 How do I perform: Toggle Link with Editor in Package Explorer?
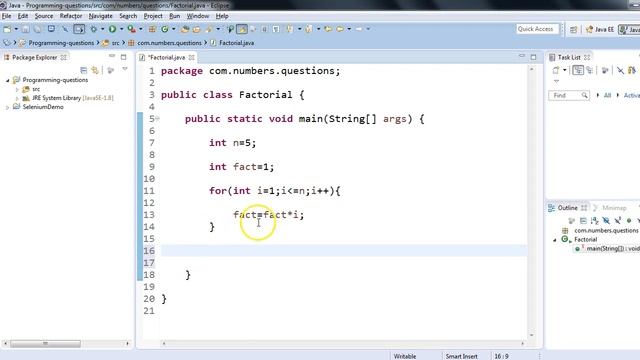coord(95,70)
